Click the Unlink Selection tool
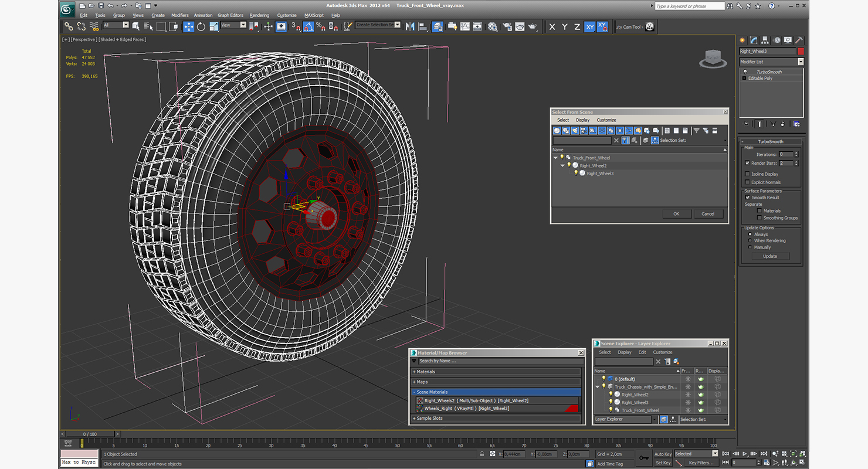Screen dimensions: 868x469 point(81,26)
